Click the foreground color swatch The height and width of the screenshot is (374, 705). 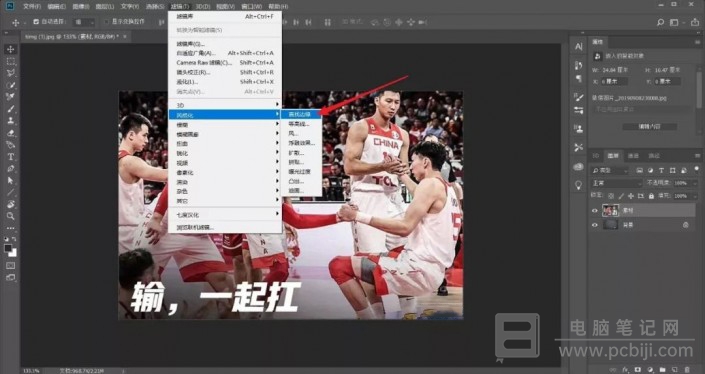[x=8, y=248]
